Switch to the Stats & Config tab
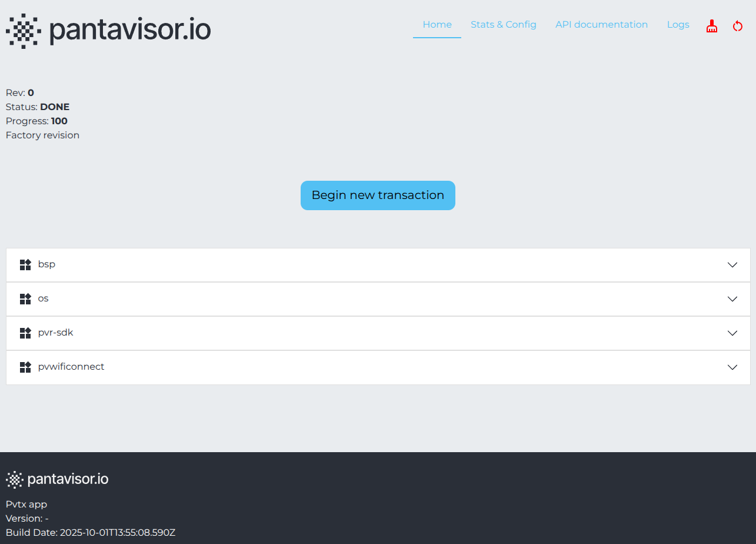 tap(504, 24)
